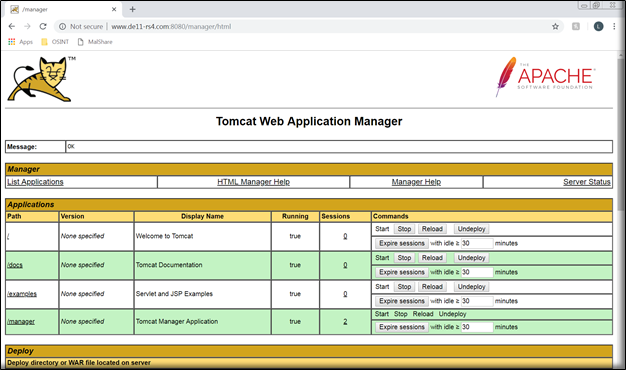Click the Apache Software Foundation logo

tap(545, 77)
